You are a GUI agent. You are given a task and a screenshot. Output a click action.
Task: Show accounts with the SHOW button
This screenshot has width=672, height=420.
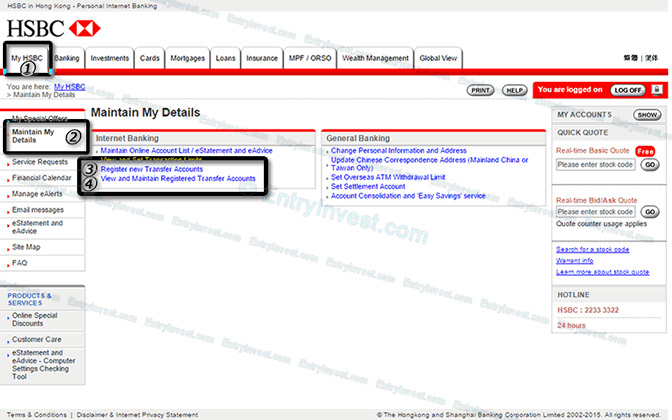(x=647, y=114)
